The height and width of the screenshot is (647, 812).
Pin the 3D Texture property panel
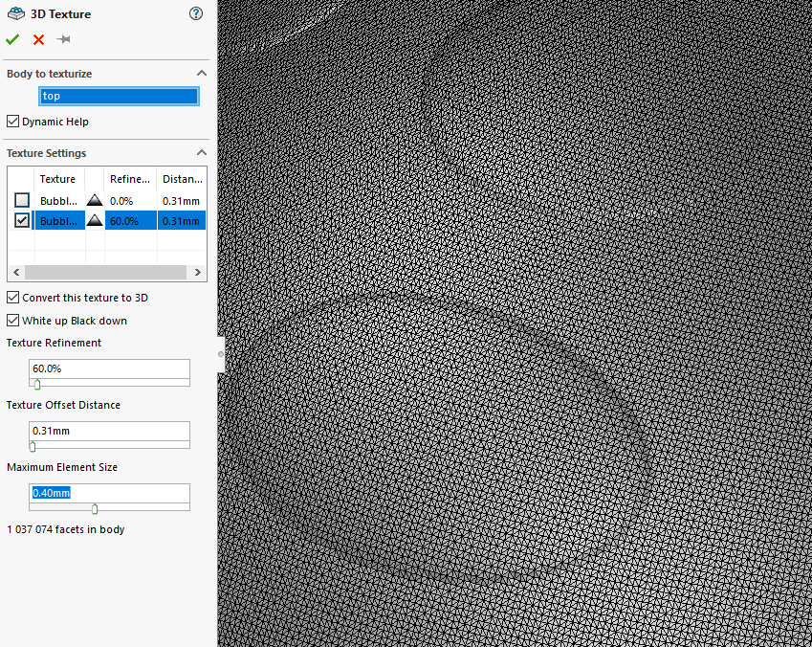(64, 39)
